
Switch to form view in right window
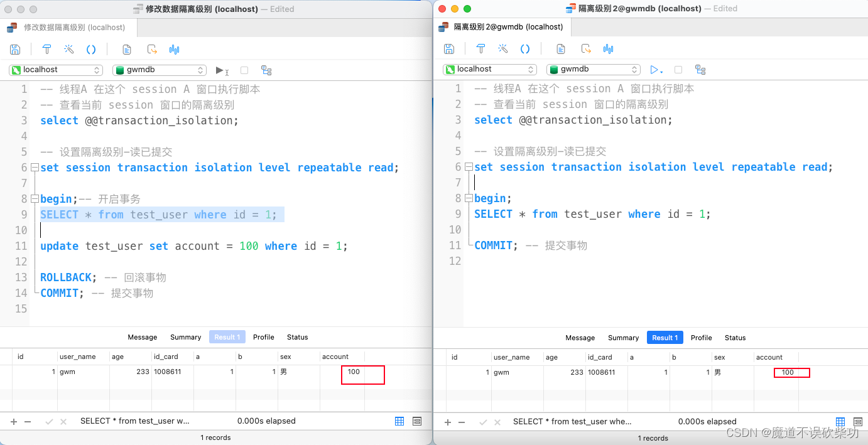click(x=857, y=422)
